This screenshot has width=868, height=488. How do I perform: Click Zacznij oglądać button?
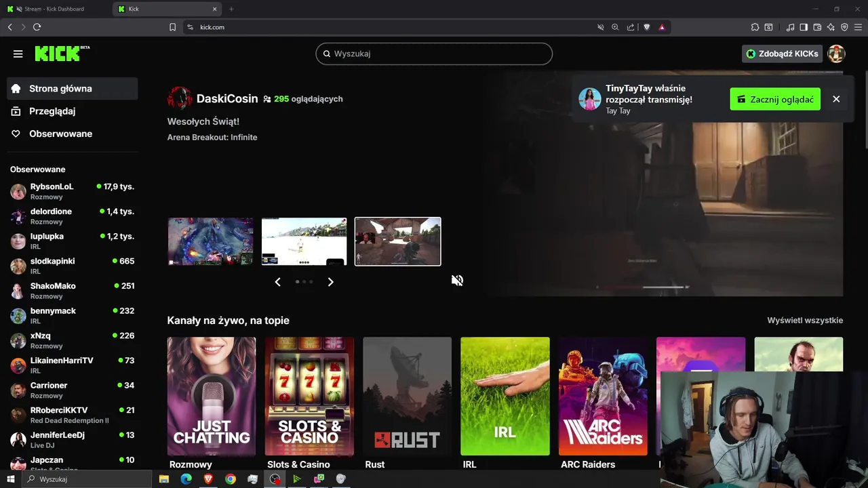click(x=775, y=99)
